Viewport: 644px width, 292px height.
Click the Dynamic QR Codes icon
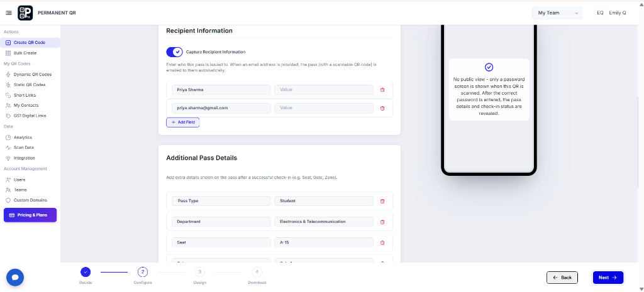point(8,75)
